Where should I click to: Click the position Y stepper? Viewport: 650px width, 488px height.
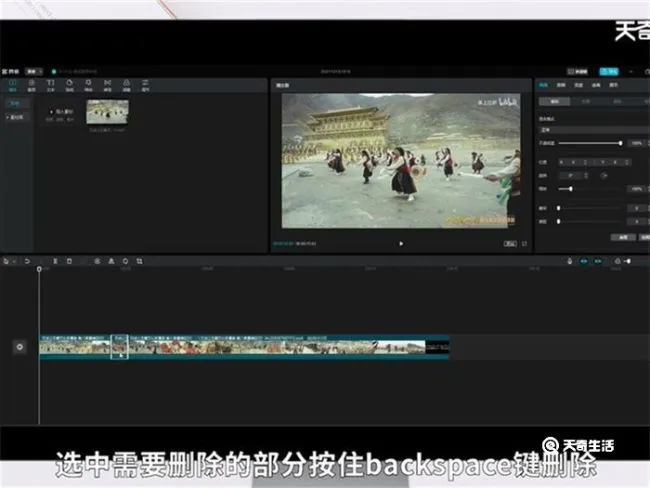click(x=627, y=162)
